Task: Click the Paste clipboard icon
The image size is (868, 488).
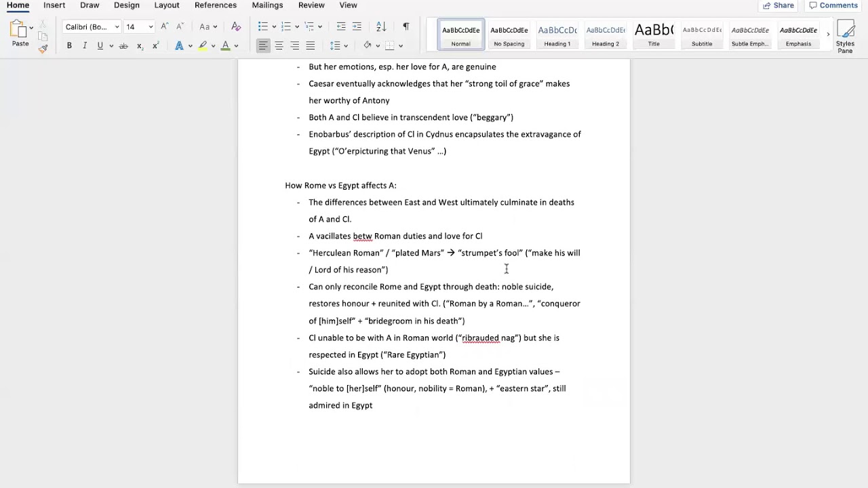Action: pyautogui.click(x=19, y=29)
